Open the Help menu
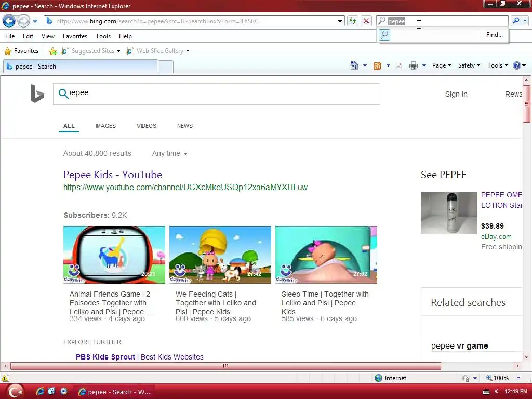The height and width of the screenshot is (399, 532). (125, 36)
